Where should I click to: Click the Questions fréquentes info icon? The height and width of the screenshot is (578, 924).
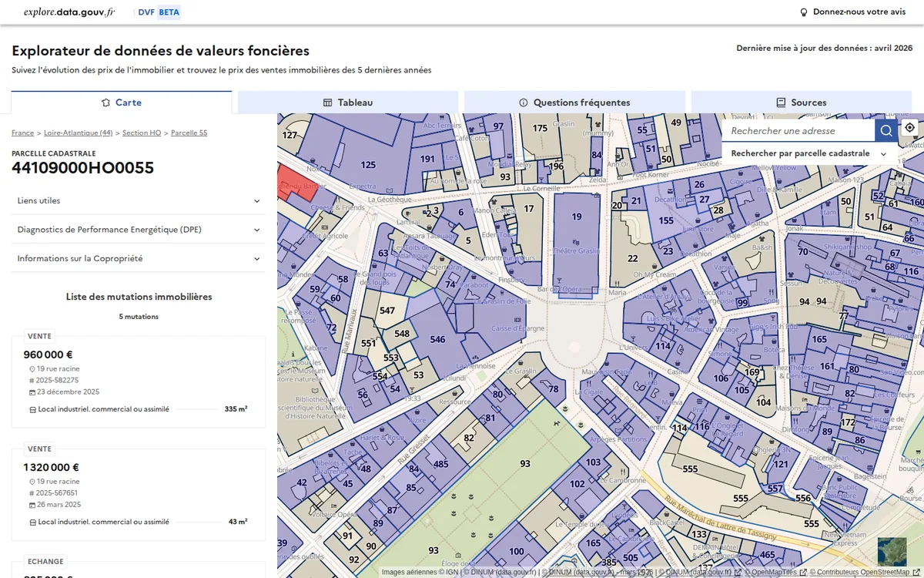pos(524,102)
